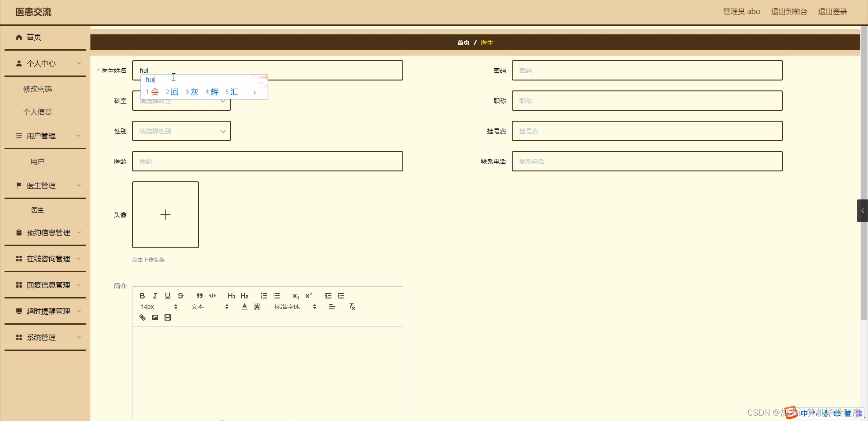Click the 管理员 abo user label
Image resolution: width=868 pixels, height=421 pixels.
[x=741, y=12]
